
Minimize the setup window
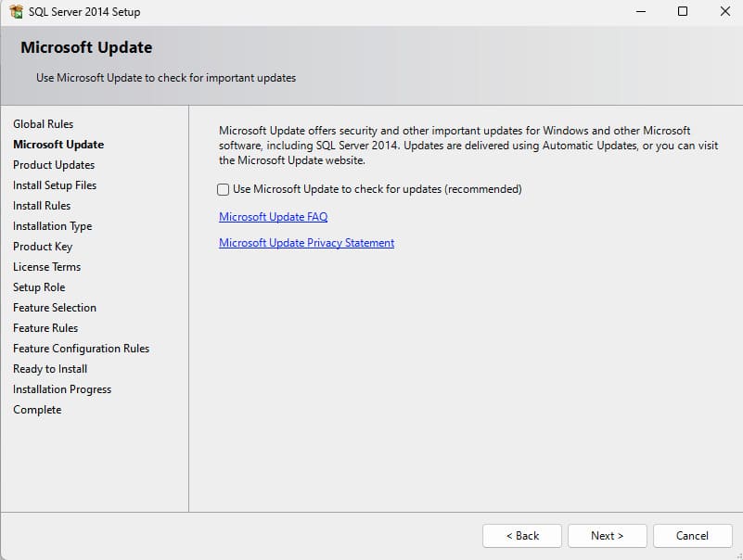click(640, 12)
